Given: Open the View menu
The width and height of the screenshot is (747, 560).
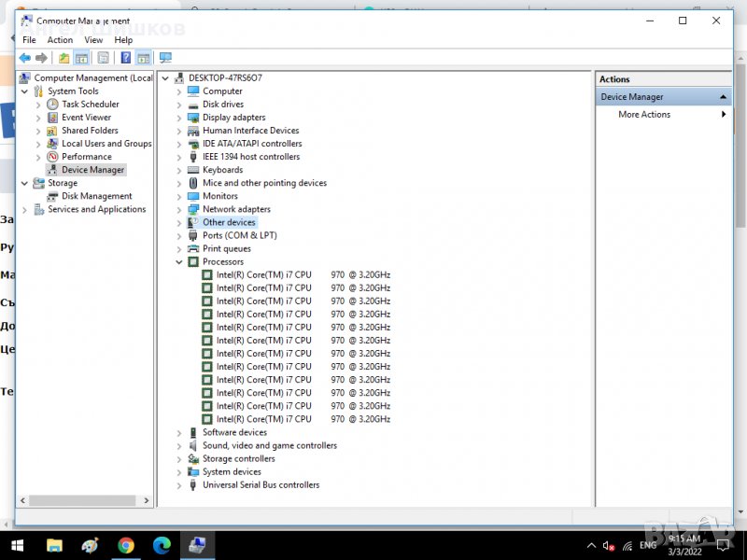Looking at the screenshot, I should click(93, 40).
